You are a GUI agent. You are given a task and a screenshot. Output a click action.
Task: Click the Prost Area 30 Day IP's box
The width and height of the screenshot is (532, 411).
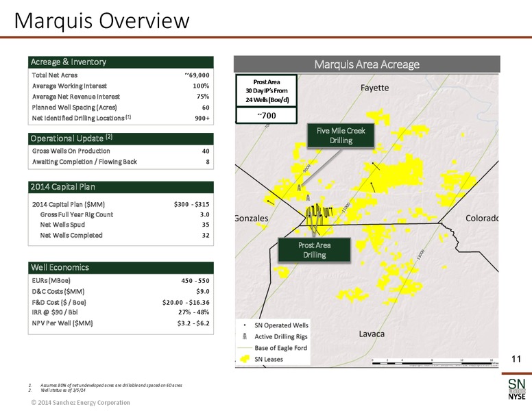(x=266, y=91)
